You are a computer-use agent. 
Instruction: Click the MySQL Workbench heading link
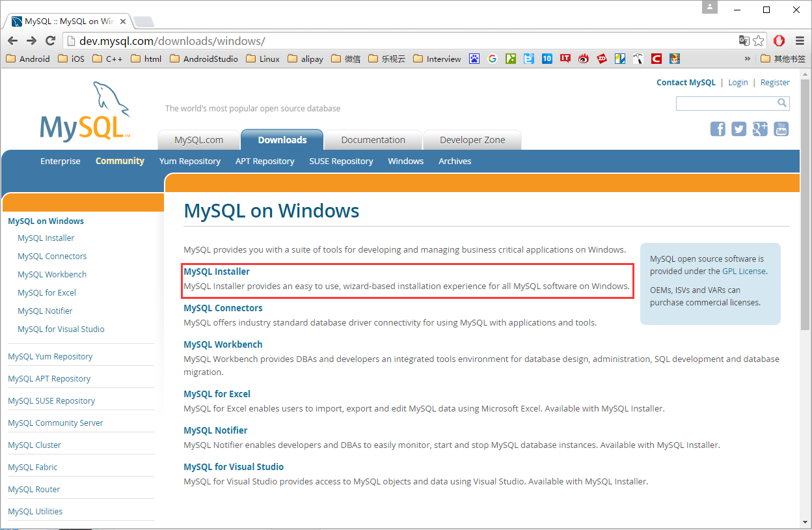[223, 344]
